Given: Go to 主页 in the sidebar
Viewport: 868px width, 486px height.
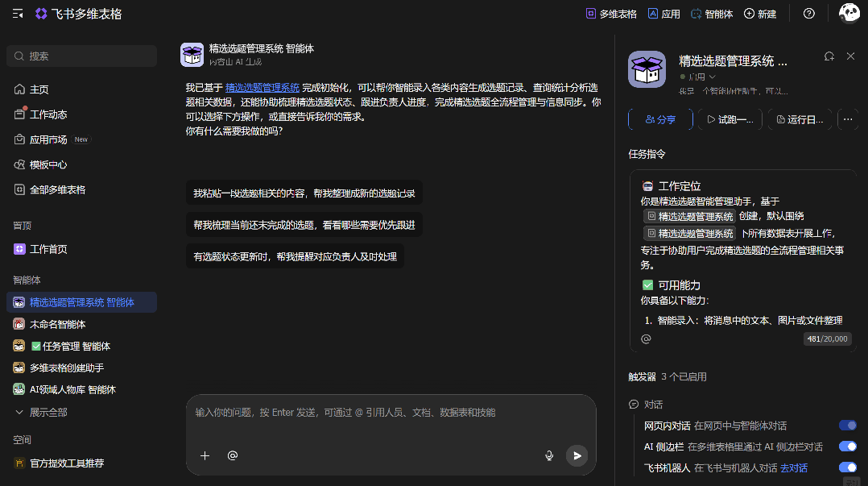Looking at the screenshot, I should tap(82, 89).
